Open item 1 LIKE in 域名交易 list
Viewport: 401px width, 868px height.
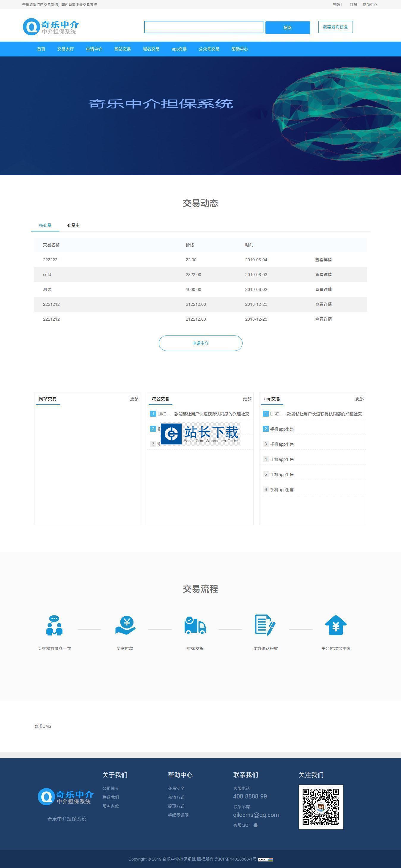[x=203, y=414]
